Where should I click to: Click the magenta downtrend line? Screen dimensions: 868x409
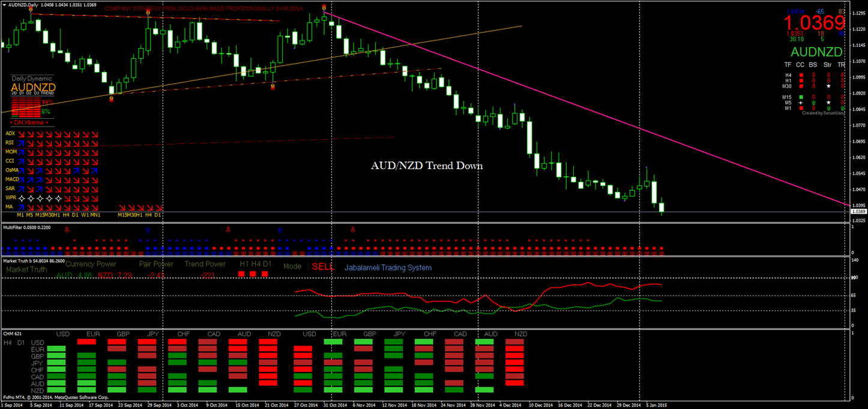(x=586, y=109)
